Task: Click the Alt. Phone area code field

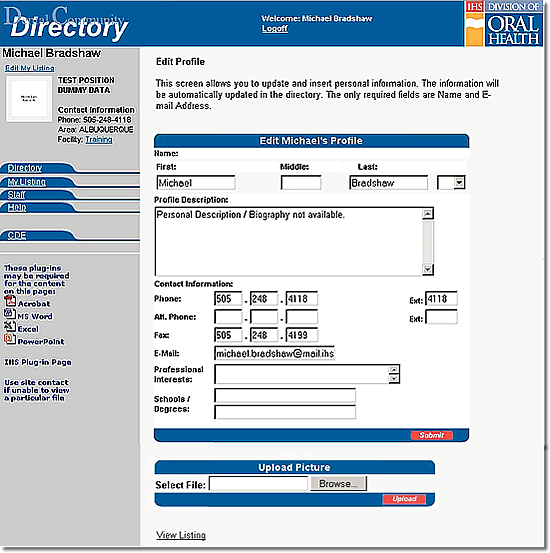Action: click(x=228, y=317)
